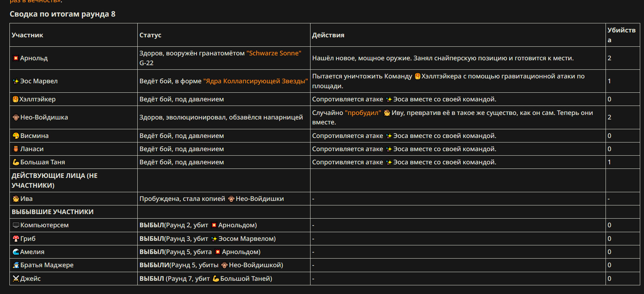Click the "Участник" column header
The width and height of the screenshot is (644, 294).
[27, 35]
